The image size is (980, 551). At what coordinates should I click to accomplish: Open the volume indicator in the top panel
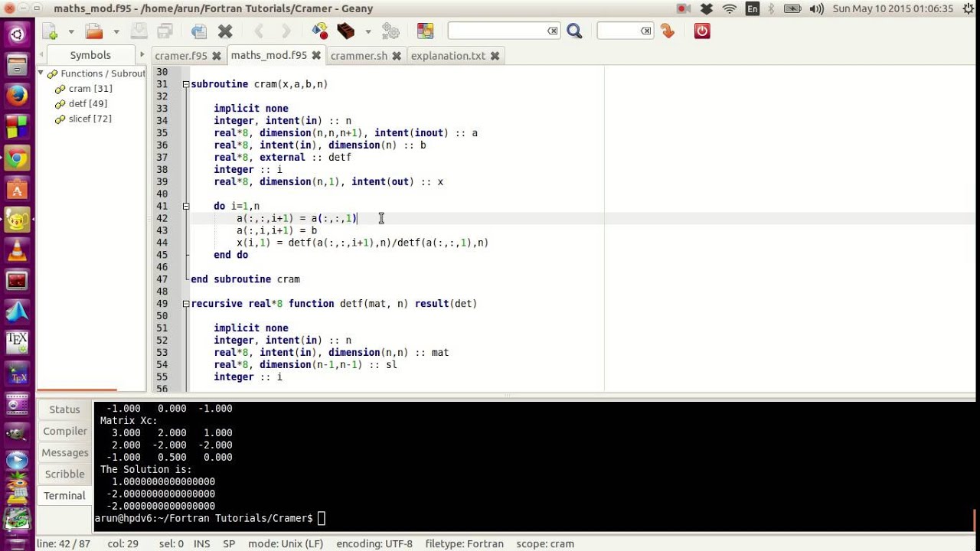pos(816,8)
